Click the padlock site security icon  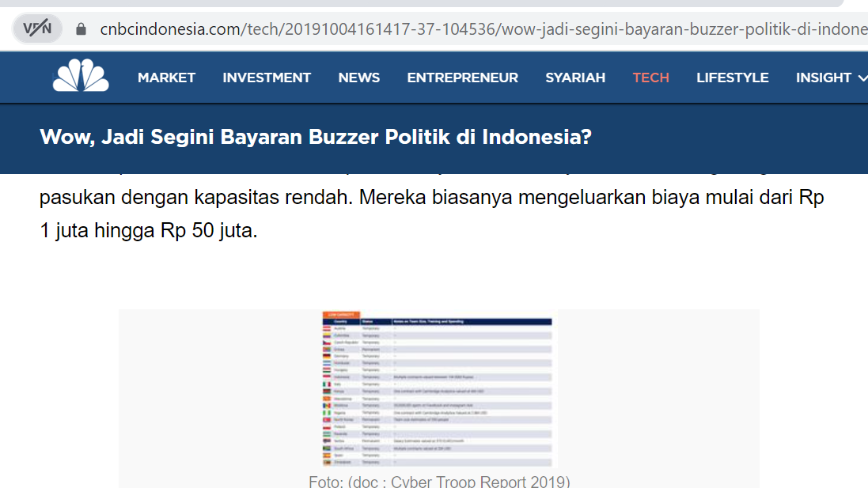coord(81,29)
